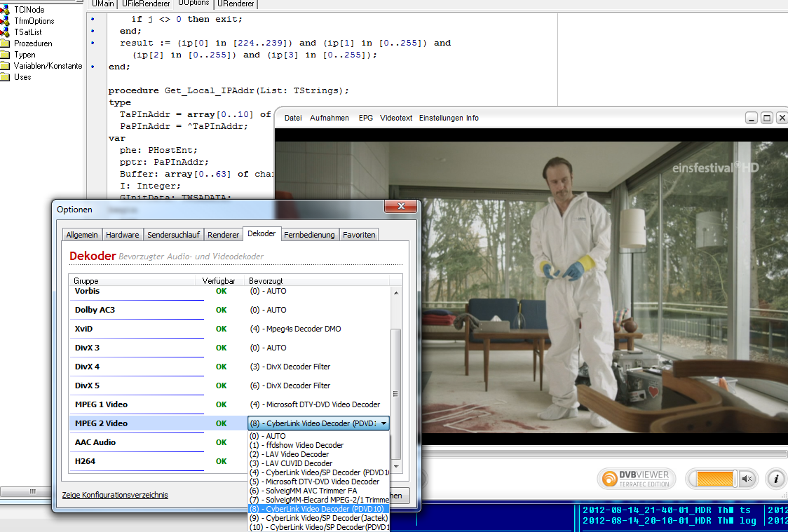Adjust the orange volume slider
This screenshot has width=788, height=532.
coord(714,479)
